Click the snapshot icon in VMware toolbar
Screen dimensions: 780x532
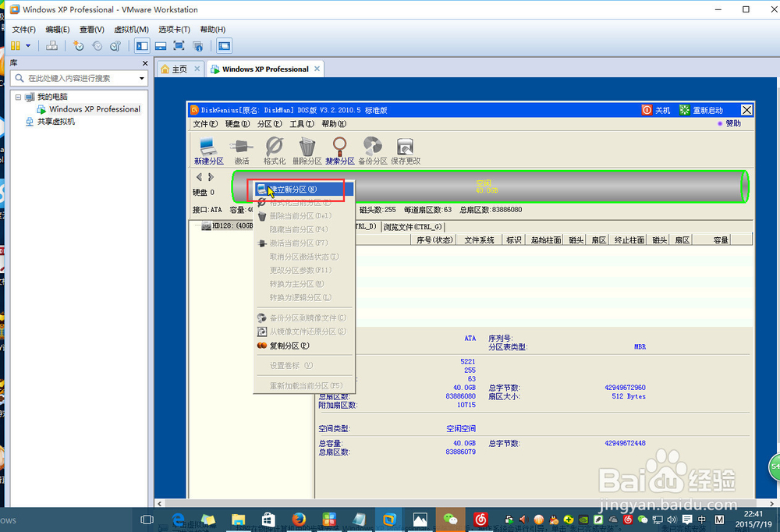[77, 46]
